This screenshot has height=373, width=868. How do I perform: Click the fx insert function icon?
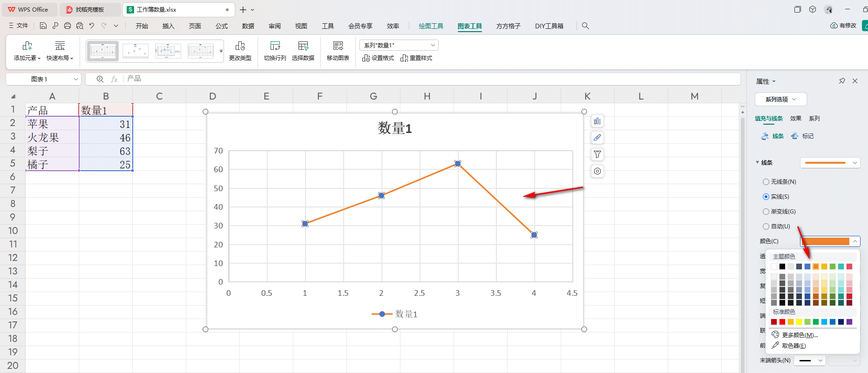tap(114, 79)
